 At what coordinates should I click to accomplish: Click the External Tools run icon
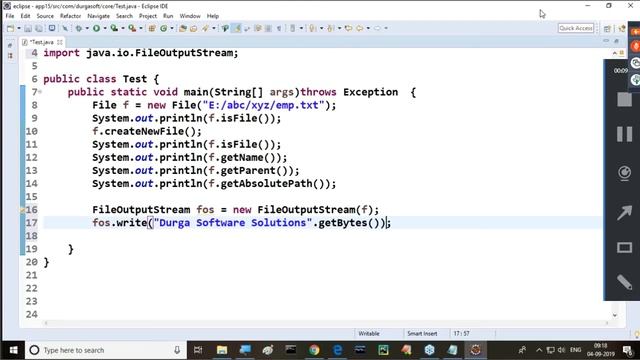tap(132, 28)
